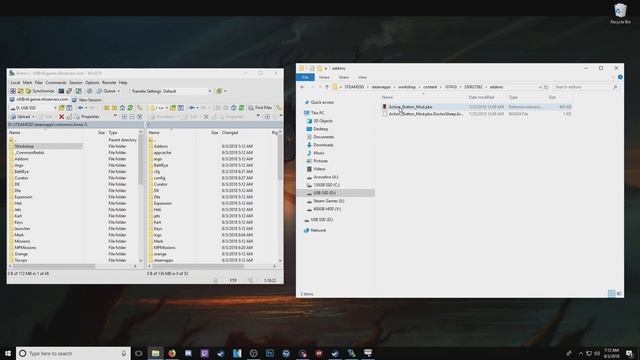Image resolution: width=640 pixels, height=360 pixels.
Task: Click the Upload button in WinSCP
Action: [x=22, y=117]
